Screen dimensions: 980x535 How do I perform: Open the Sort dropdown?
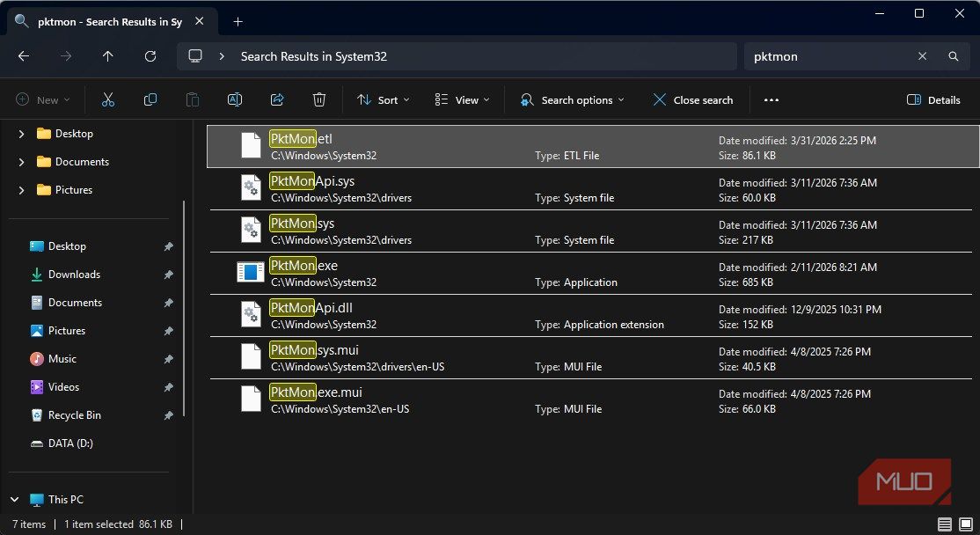click(x=384, y=100)
